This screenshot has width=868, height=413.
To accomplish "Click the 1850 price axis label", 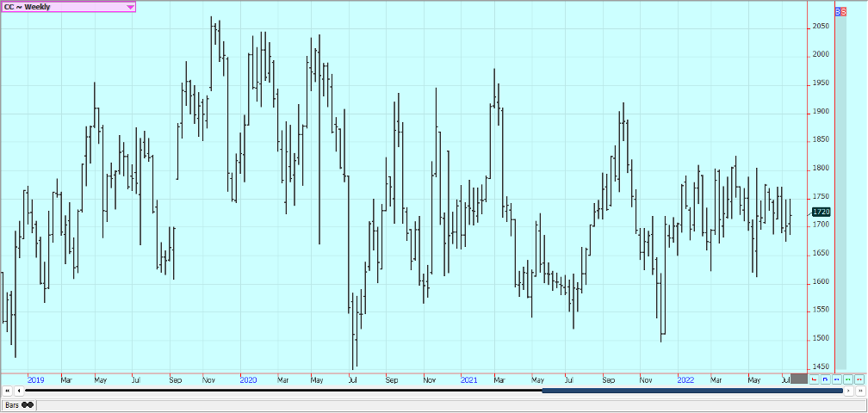I will [821, 140].
